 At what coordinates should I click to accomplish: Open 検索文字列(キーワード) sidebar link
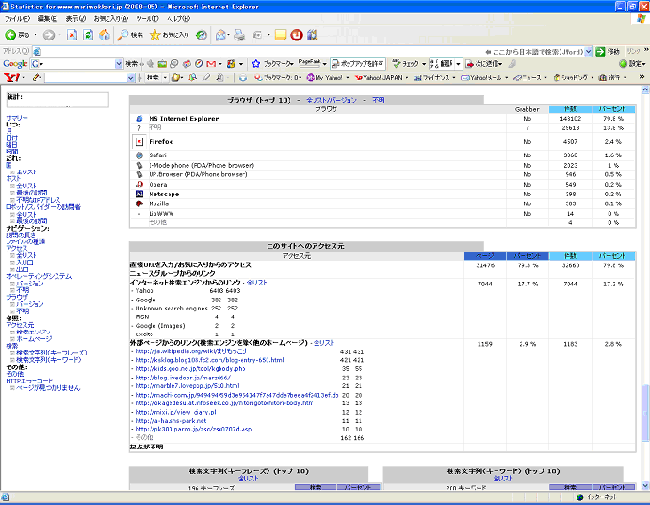(49, 360)
